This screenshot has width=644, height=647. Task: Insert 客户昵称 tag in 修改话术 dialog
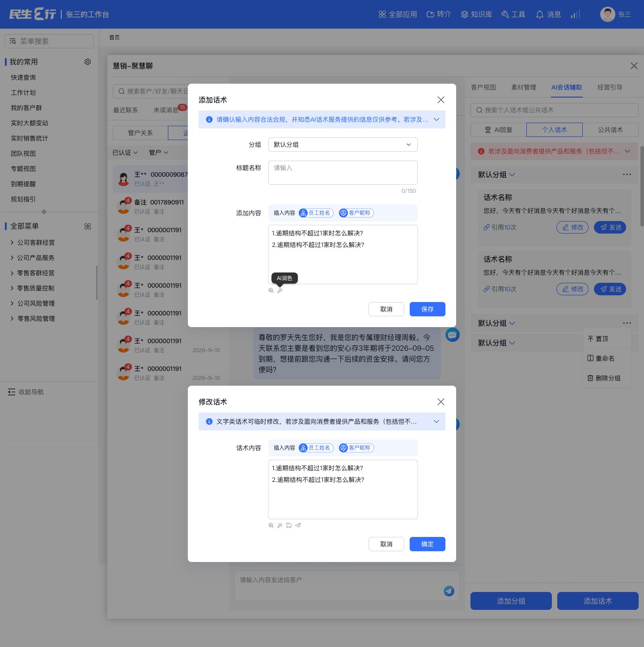(x=356, y=448)
